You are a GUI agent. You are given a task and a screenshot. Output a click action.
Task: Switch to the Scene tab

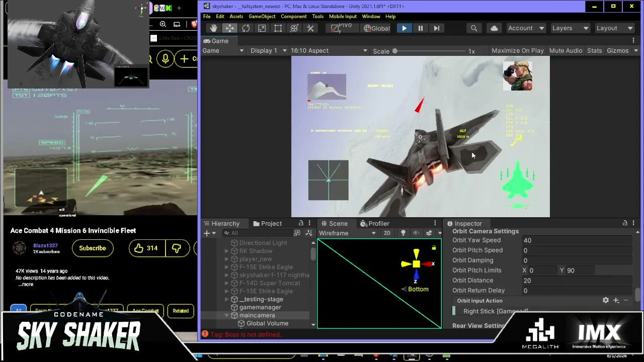(x=334, y=224)
